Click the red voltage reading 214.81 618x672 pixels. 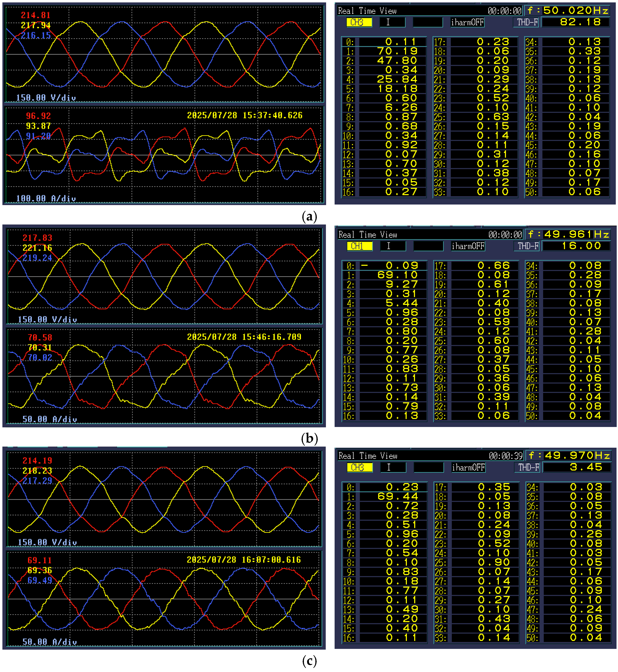click(35, 15)
